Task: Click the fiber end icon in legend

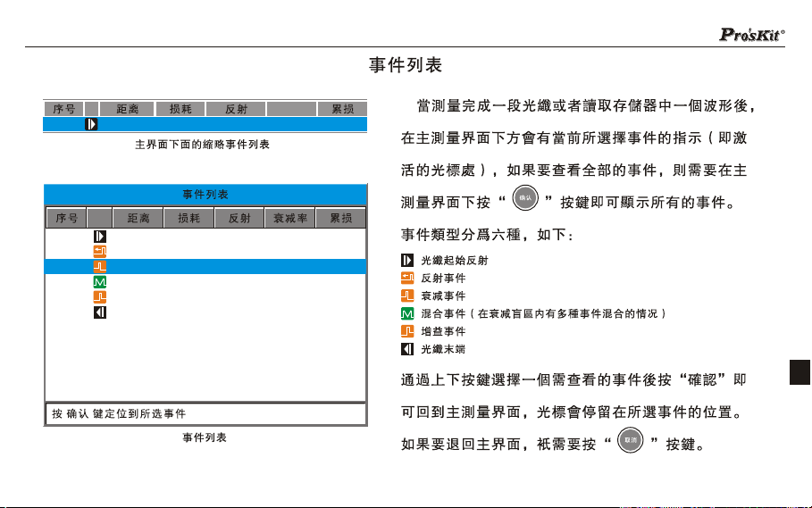Action: [407, 349]
